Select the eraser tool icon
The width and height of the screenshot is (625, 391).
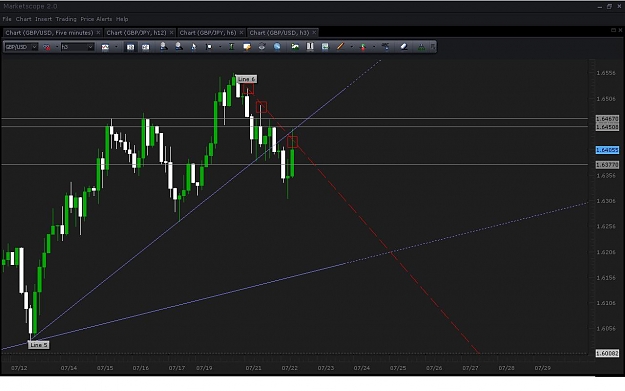pyautogui.click(x=404, y=47)
